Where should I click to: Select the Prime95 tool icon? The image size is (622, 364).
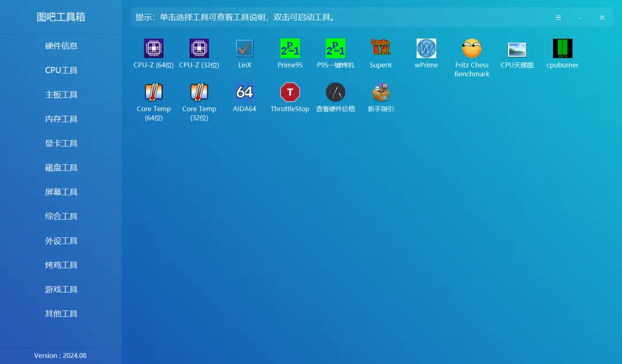[290, 48]
